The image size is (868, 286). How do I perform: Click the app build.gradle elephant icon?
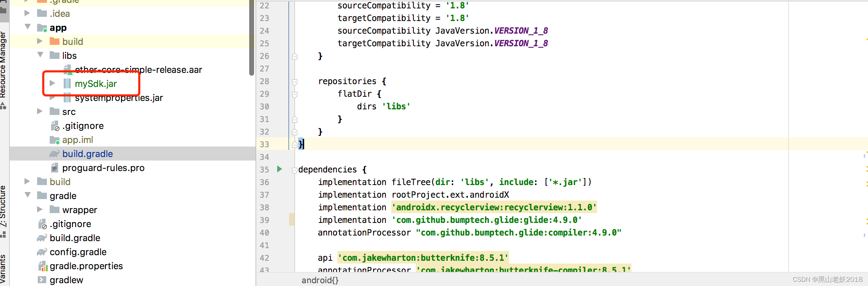pos(54,154)
